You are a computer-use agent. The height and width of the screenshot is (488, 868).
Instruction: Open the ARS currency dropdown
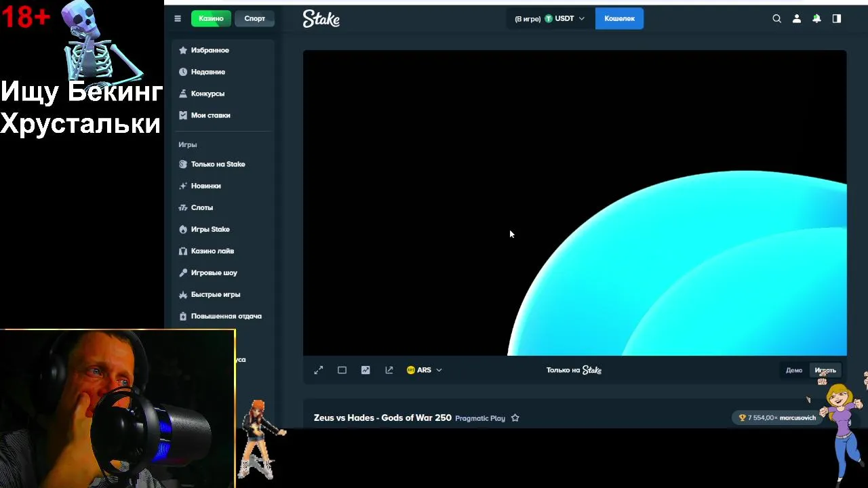[425, 370]
